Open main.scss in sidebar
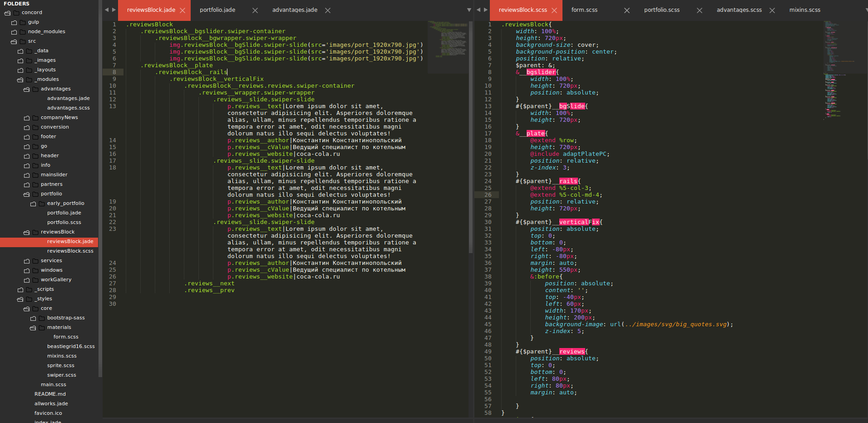 pyautogui.click(x=53, y=384)
